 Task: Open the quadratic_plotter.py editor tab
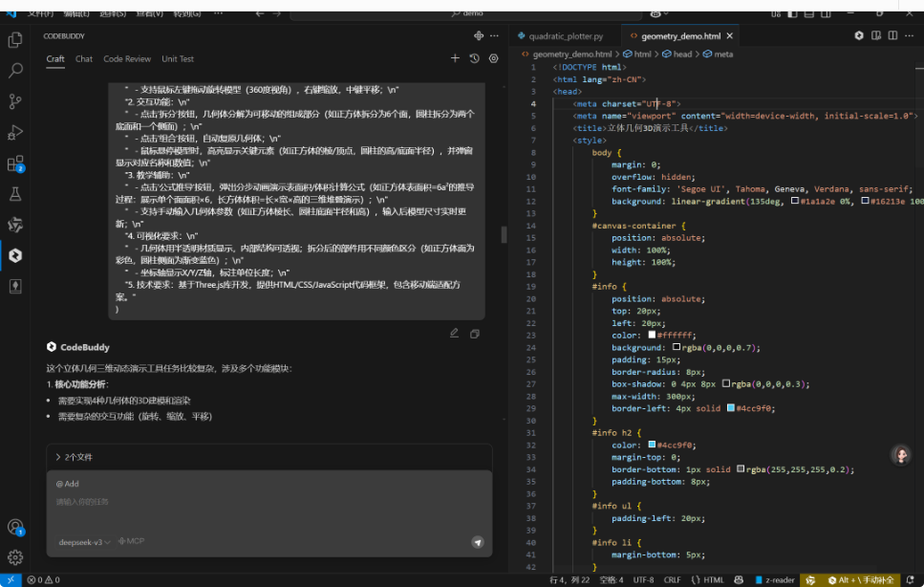click(x=565, y=36)
